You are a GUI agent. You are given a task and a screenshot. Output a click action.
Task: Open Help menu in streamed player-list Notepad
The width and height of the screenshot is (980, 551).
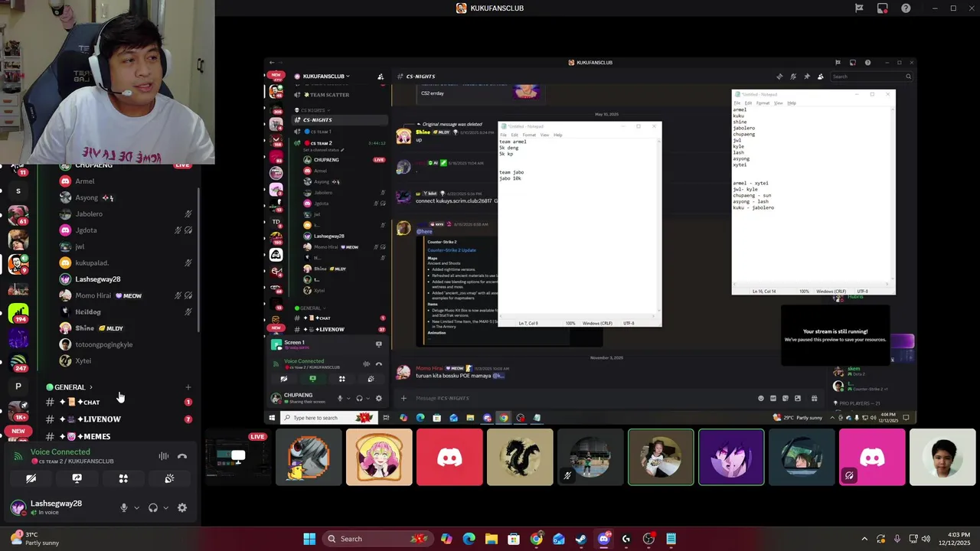[x=792, y=103]
